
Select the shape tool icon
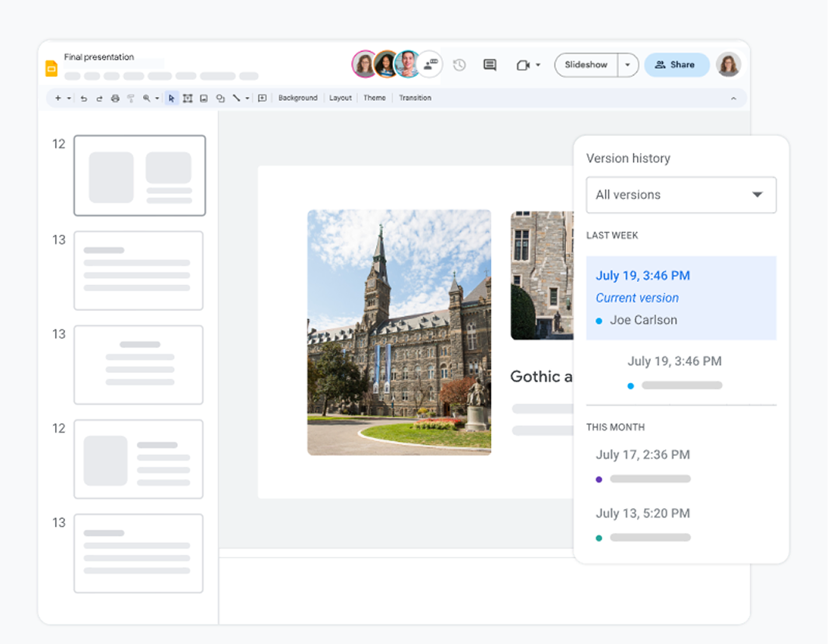pos(220,99)
